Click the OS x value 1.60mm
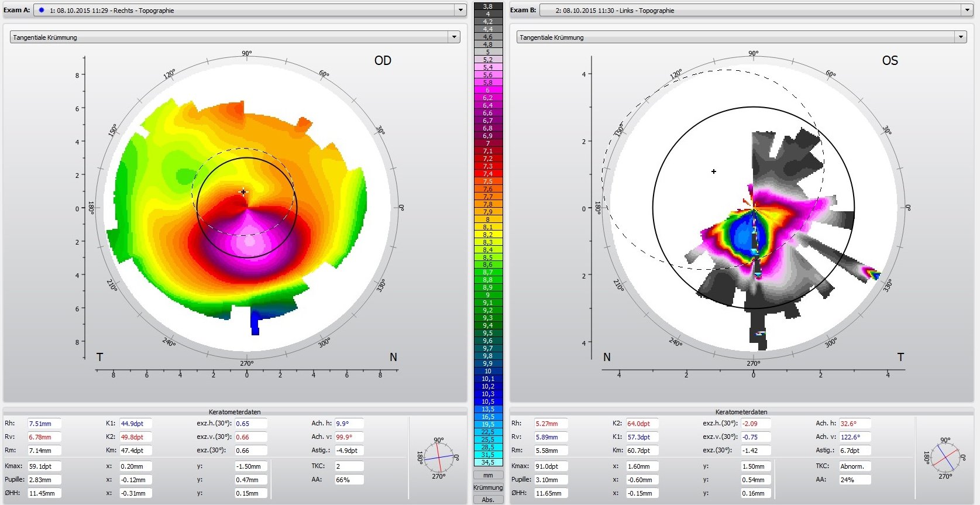980x505 pixels. (642, 466)
